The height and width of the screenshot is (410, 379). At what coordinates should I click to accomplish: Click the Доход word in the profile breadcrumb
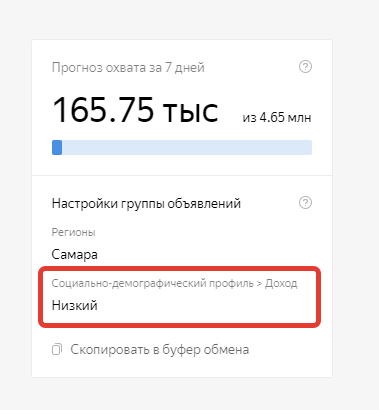(281, 283)
